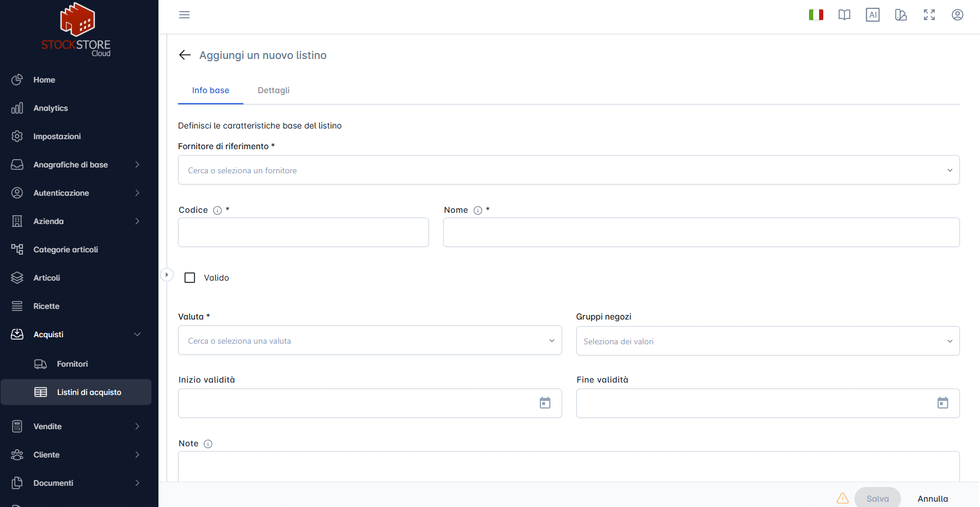Image resolution: width=980 pixels, height=507 pixels.
Task: Click into the Nome input field
Action: pos(701,232)
